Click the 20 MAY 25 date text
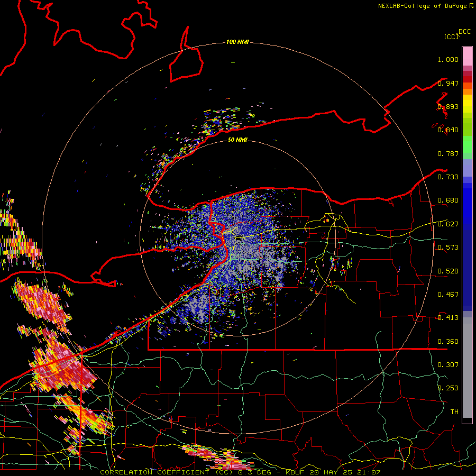This screenshot has height=476, width=476. coord(331,472)
